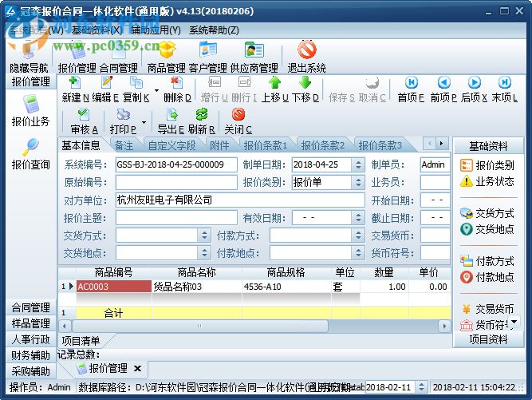Select the 项目清单 bottom tab
The image size is (532, 400).
point(81,341)
